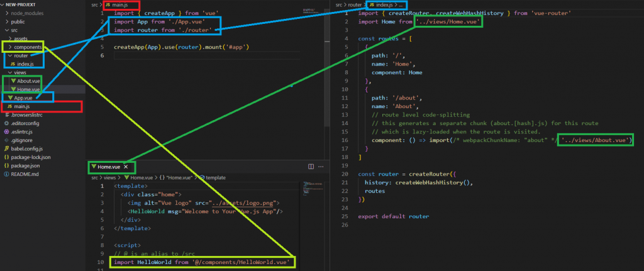Click the braces icon beside package-lock.json
Screen dimensions: 644x271
tap(6, 157)
